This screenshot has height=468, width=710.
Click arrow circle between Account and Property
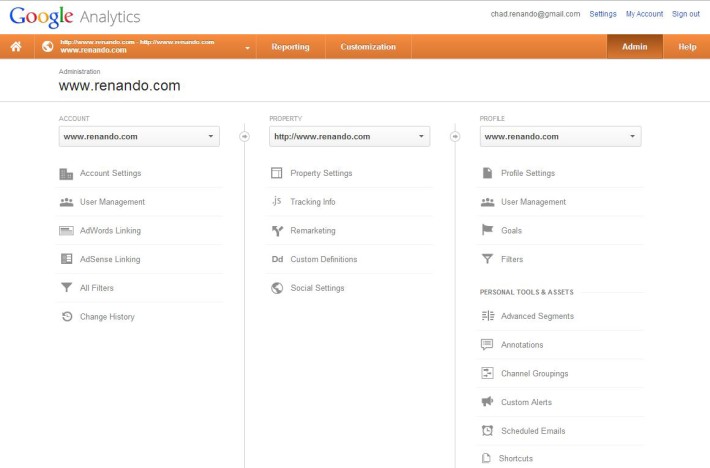coord(245,136)
